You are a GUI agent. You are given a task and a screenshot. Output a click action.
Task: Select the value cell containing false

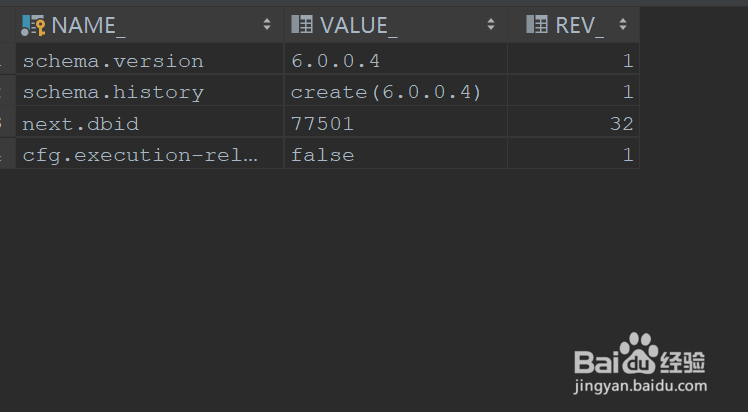(x=322, y=155)
